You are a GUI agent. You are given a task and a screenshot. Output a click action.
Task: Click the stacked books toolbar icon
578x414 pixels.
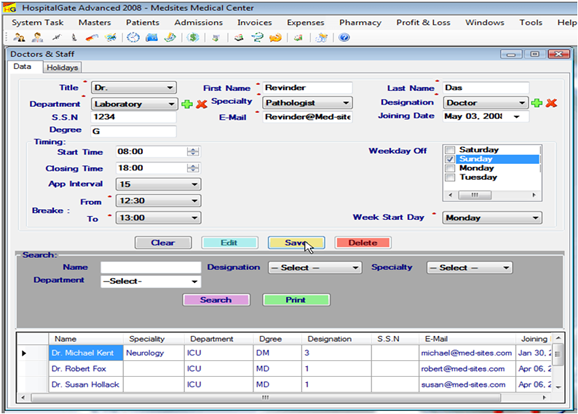coord(239,38)
